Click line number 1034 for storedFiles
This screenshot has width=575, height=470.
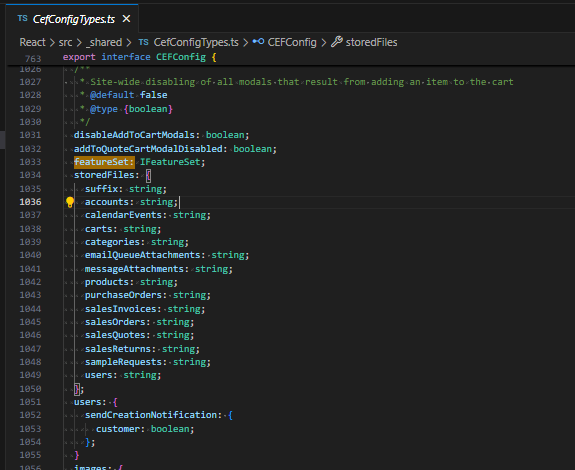coord(30,175)
